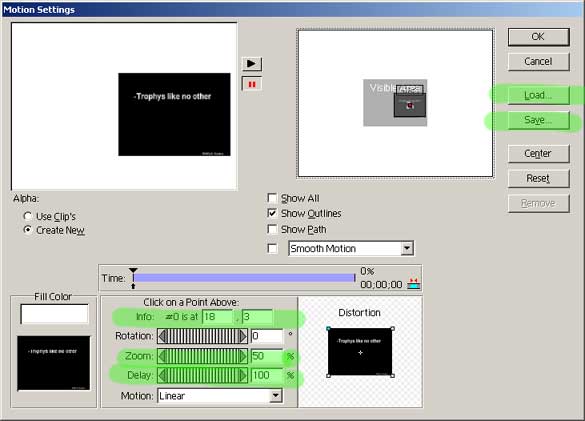Open the Motion Linear dropdown
Image resolution: width=585 pixels, height=421 pixels.
tap(275, 396)
